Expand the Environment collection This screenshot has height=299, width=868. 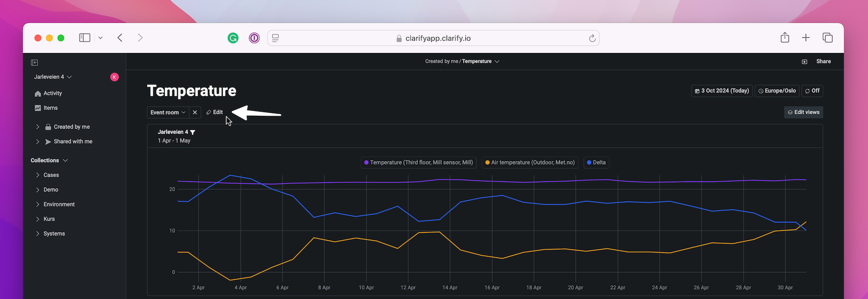tap(38, 205)
